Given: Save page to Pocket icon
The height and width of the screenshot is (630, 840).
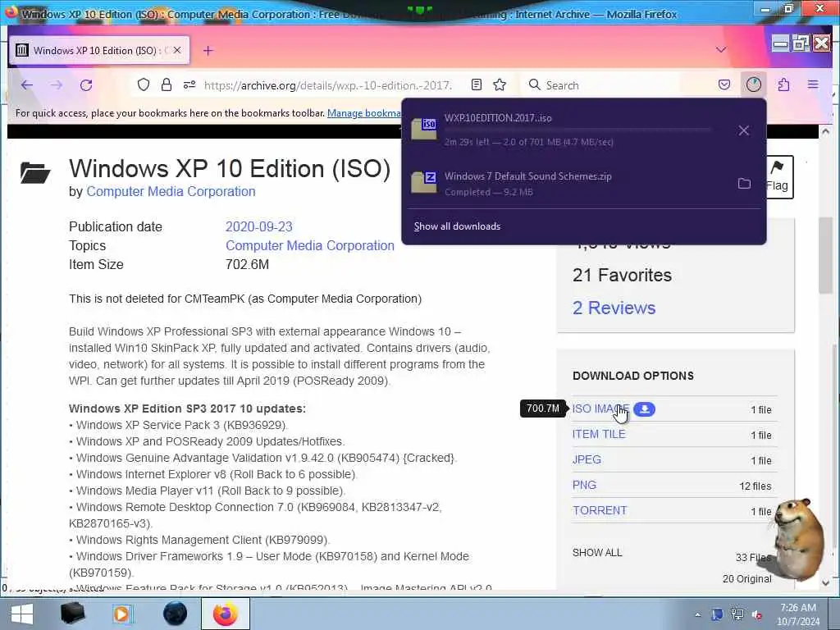Looking at the screenshot, I should tap(724, 84).
